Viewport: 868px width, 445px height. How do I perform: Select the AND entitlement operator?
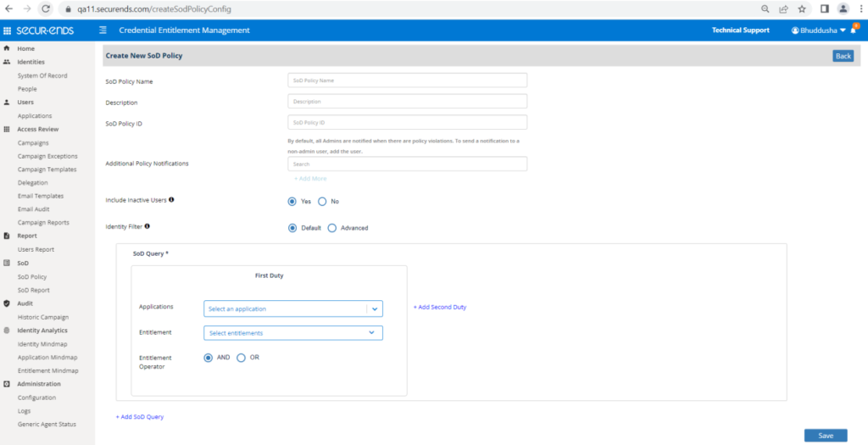209,358
